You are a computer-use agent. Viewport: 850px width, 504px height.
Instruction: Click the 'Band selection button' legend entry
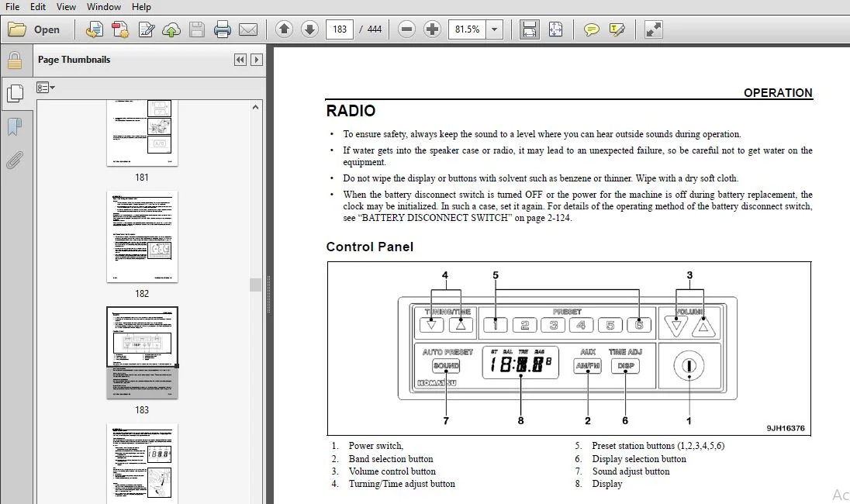[x=391, y=458]
